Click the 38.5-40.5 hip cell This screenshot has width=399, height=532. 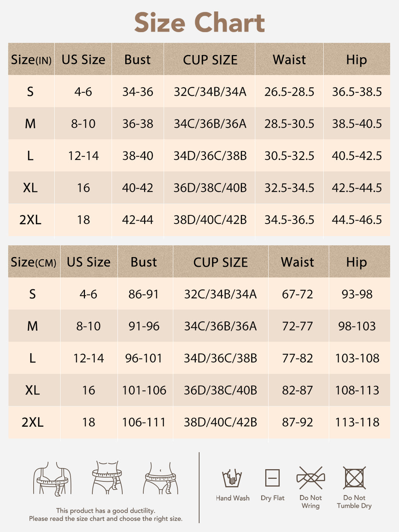pyautogui.click(x=357, y=124)
